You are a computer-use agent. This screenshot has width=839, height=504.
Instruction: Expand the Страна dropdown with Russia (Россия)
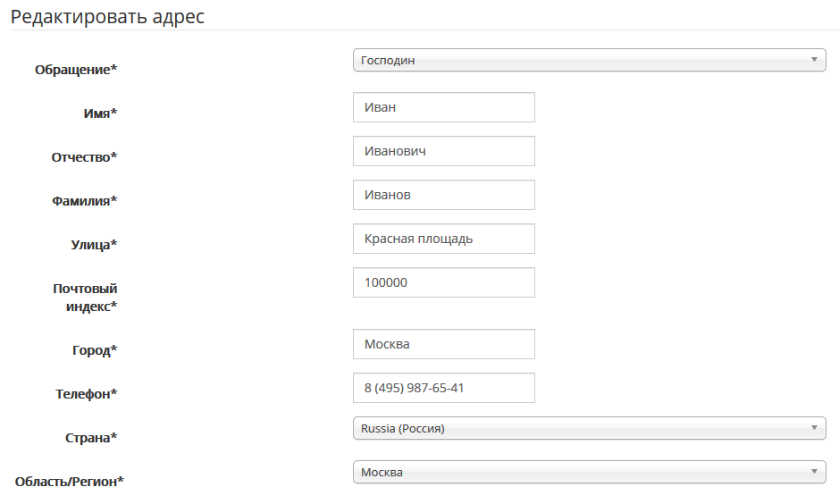click(x=589, y=429)
